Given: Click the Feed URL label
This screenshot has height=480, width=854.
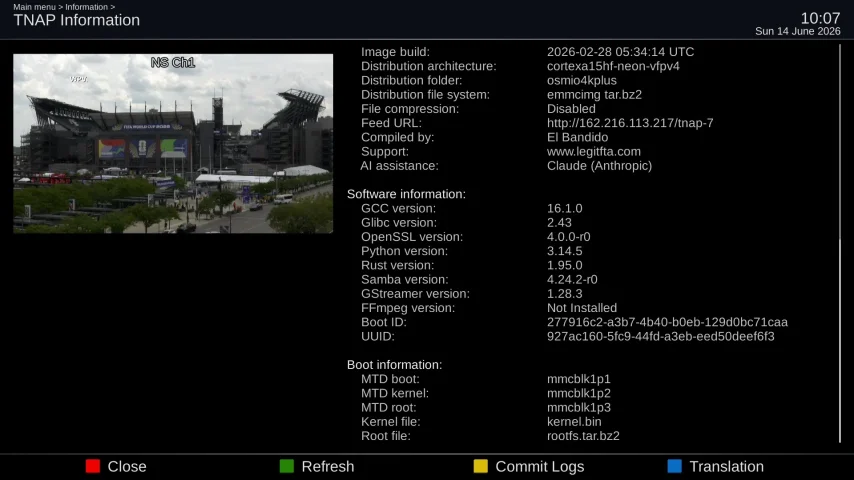Looking at the screenshot, I should tap(391, 123).
